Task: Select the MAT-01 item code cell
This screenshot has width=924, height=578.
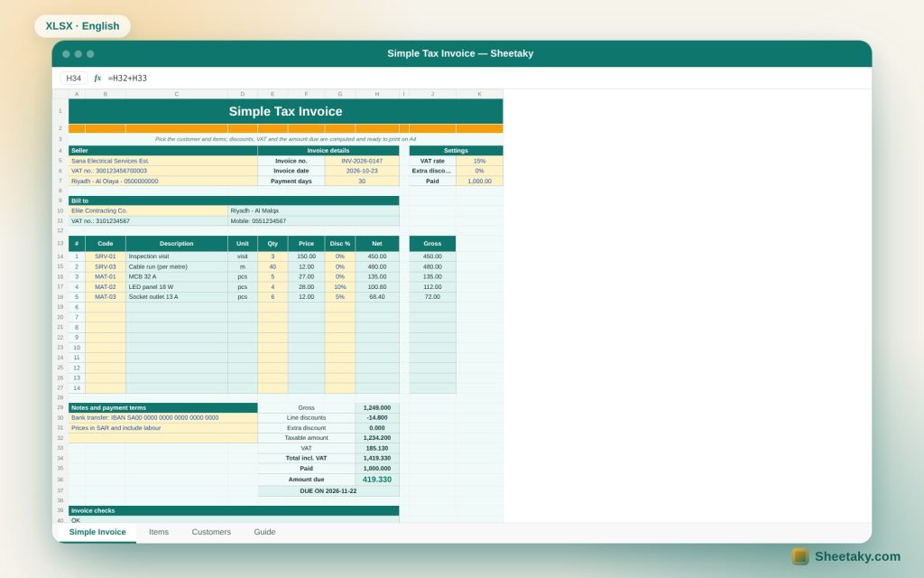Action: coord(106,276)
